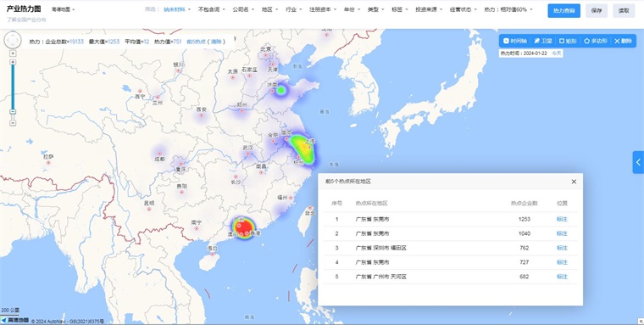Click 标注 for 深圳市 福田区 row
644x325 pixels.
click(x=562, y=248)
